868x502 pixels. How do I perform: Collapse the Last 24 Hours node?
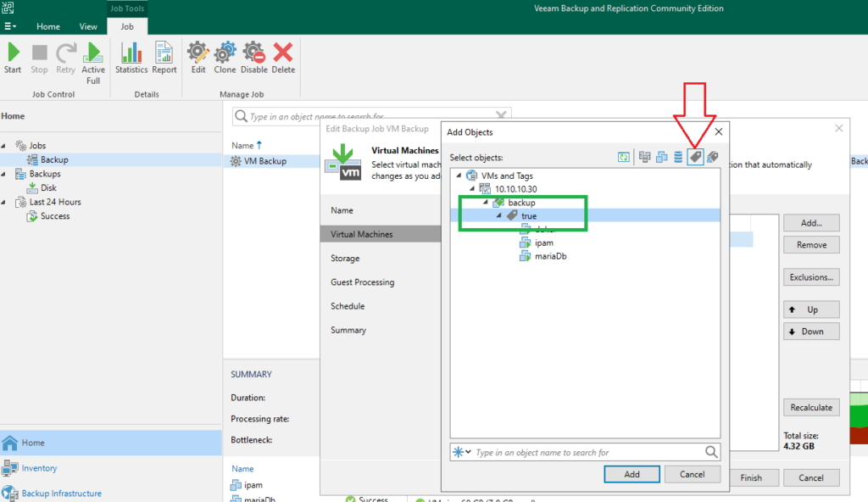[4, 202]
